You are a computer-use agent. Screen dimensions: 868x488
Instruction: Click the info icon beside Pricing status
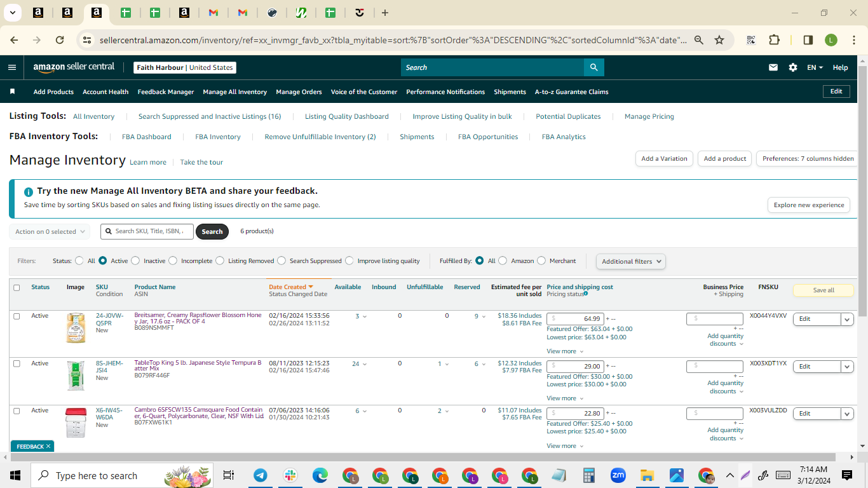click(585, 294)
